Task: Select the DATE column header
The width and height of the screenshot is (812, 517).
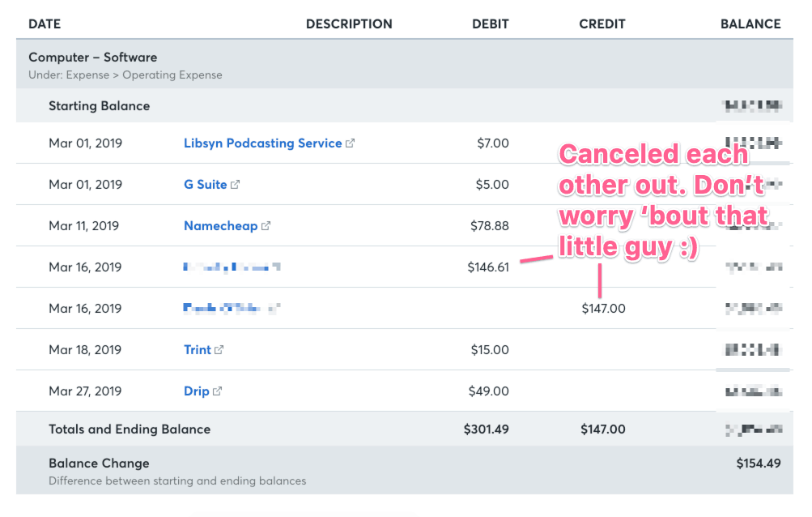Action: click(45, 23)
